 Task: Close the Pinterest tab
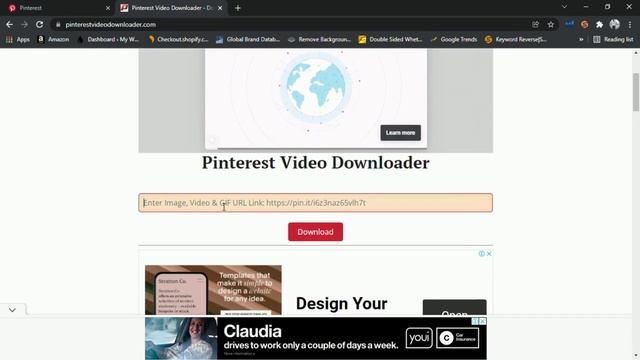coord(108,8)
